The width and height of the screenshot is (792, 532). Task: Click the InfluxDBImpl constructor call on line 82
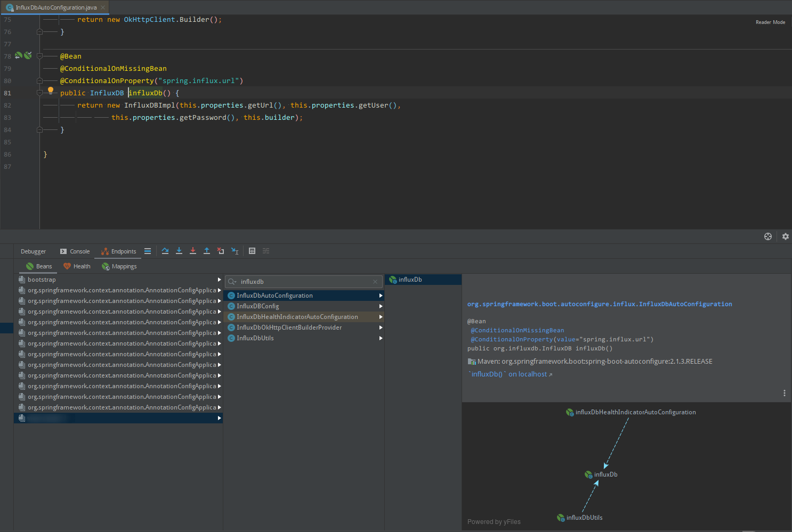tap(150, 105)
